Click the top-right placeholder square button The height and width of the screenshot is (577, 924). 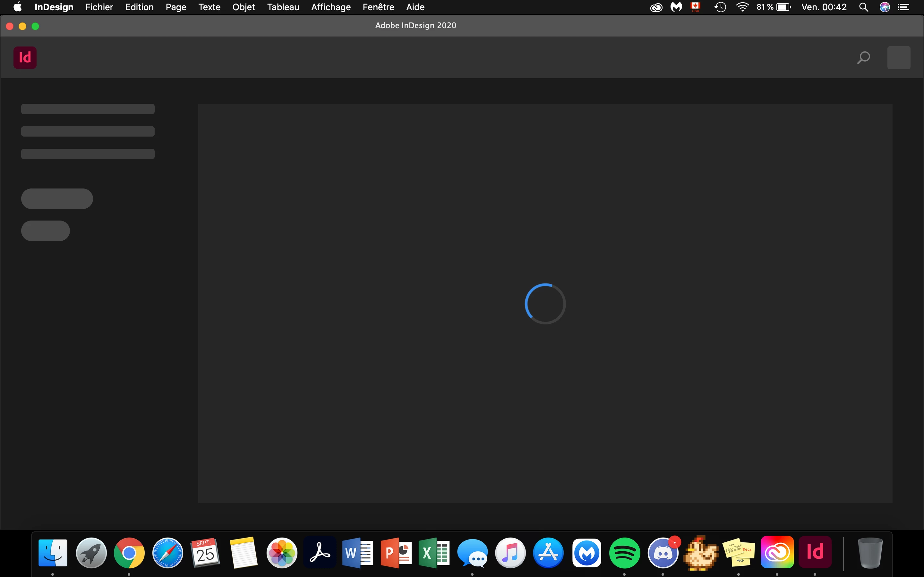pyautogui.click(x=898, y=58)
